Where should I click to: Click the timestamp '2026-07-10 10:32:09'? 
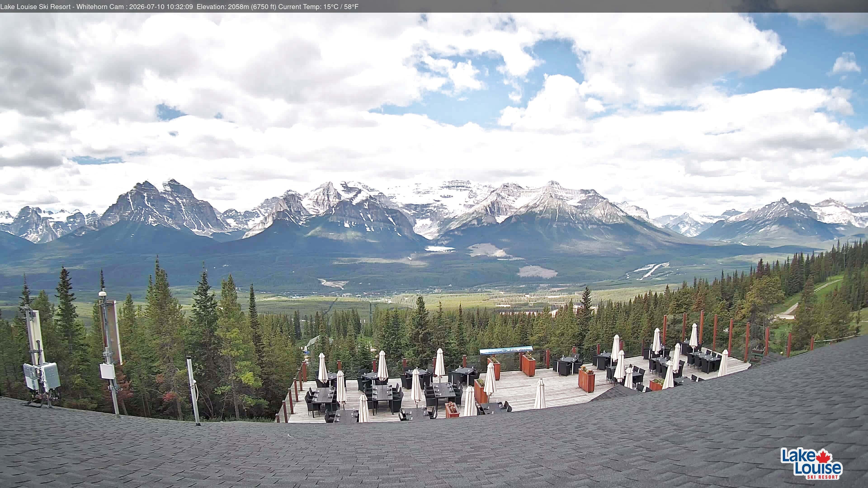point(161,7)
